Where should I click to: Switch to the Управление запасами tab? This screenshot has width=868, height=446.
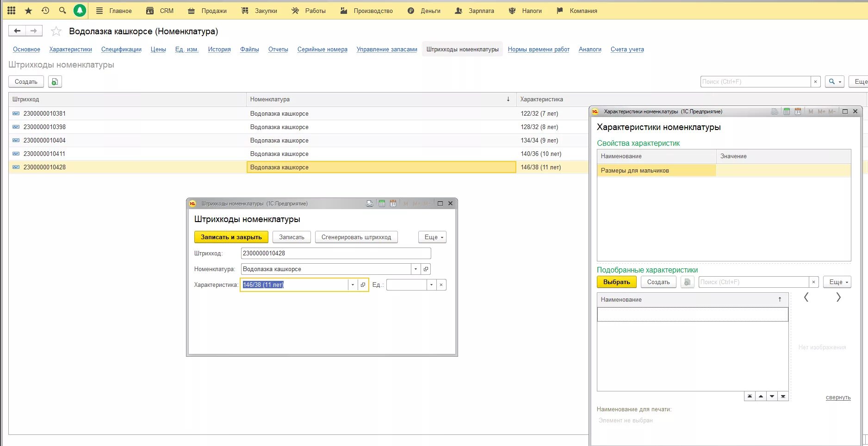point(387,50)
